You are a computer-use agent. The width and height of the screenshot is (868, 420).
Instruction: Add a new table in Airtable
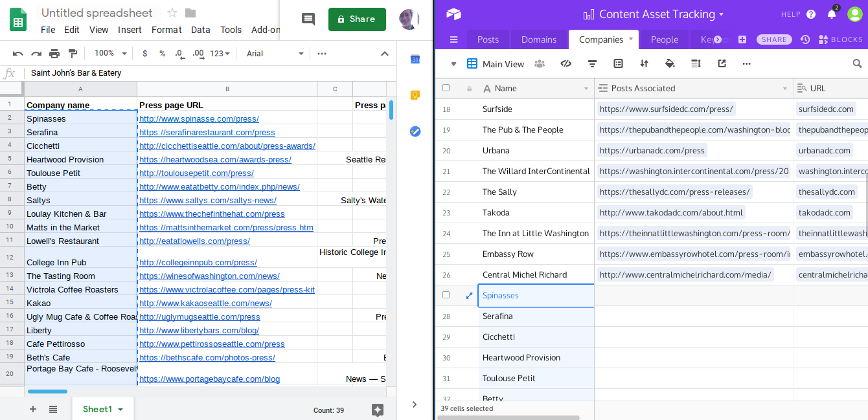742,39
